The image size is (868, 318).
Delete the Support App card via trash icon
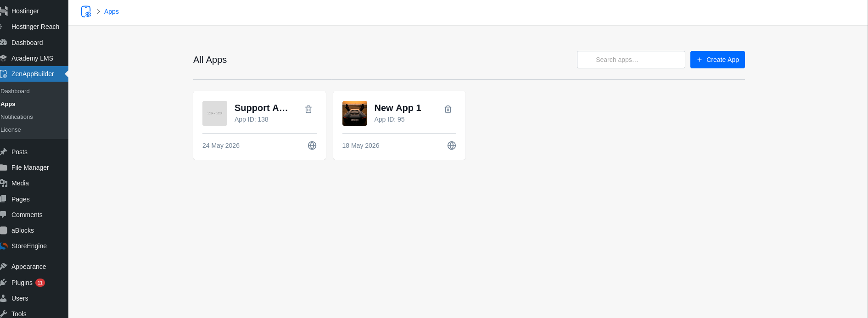308,109
